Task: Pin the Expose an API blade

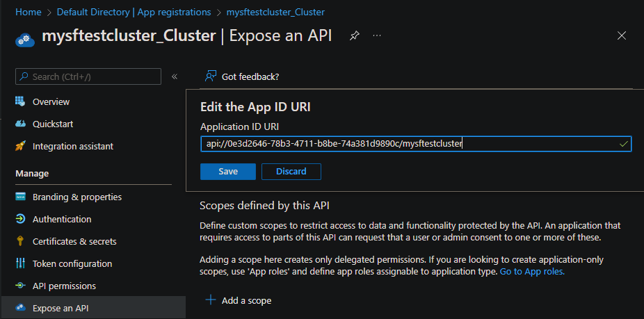Action: pyautogui.click(x=354, y=35)
